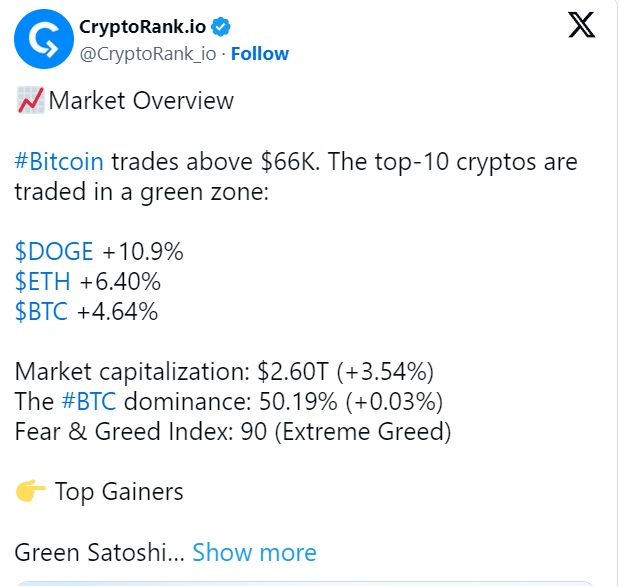Open the $BTC cashtag
The width and height of the screenshot is (619, 586).
coord(41,311)
